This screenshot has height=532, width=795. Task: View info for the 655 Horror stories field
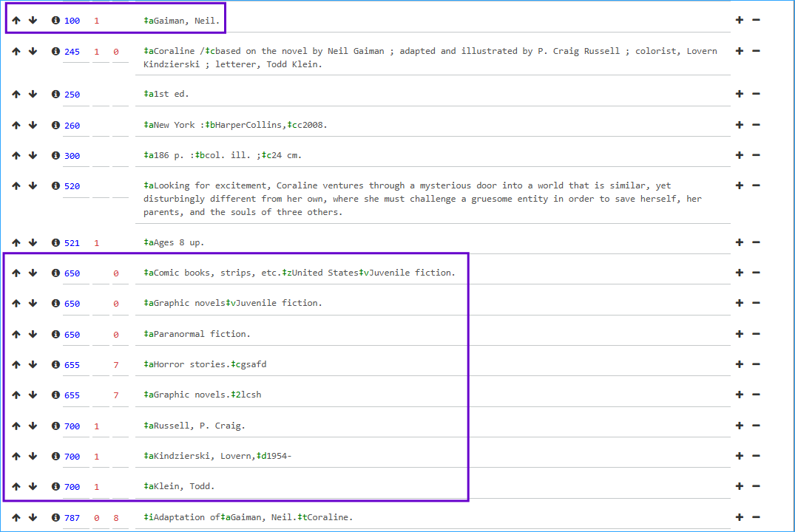55,364
